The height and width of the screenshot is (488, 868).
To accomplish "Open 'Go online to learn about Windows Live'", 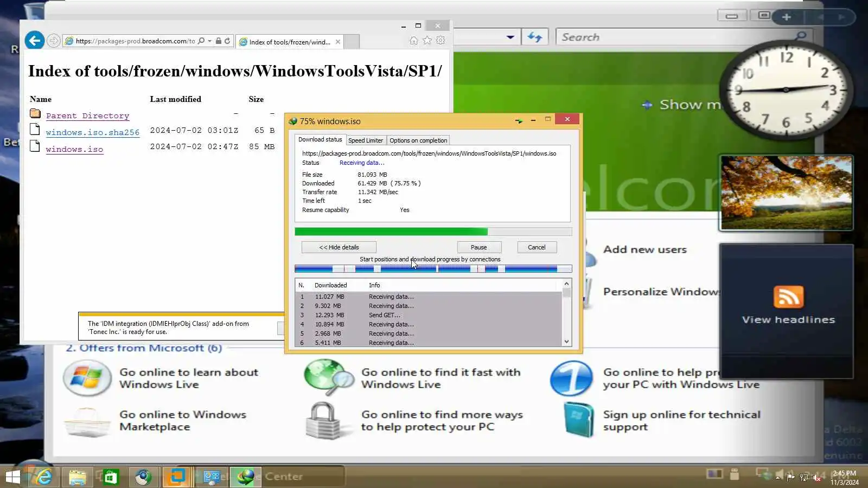I will [x=189, y=378].
